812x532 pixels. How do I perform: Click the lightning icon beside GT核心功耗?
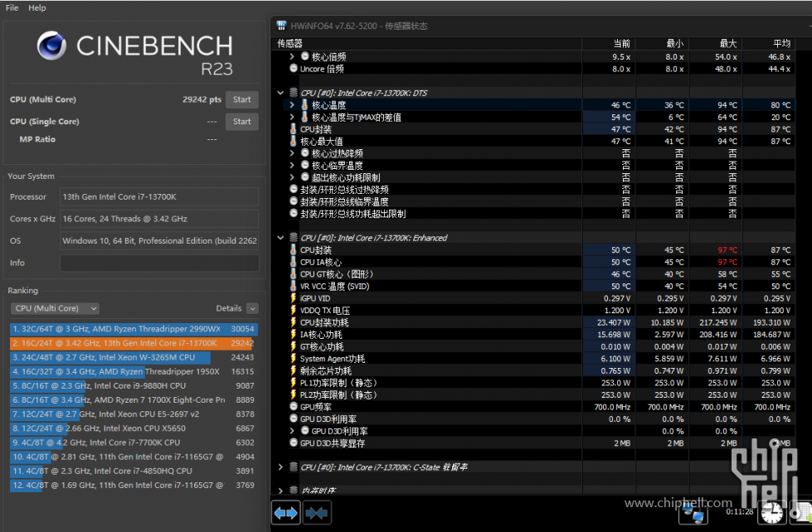[293, 346]
